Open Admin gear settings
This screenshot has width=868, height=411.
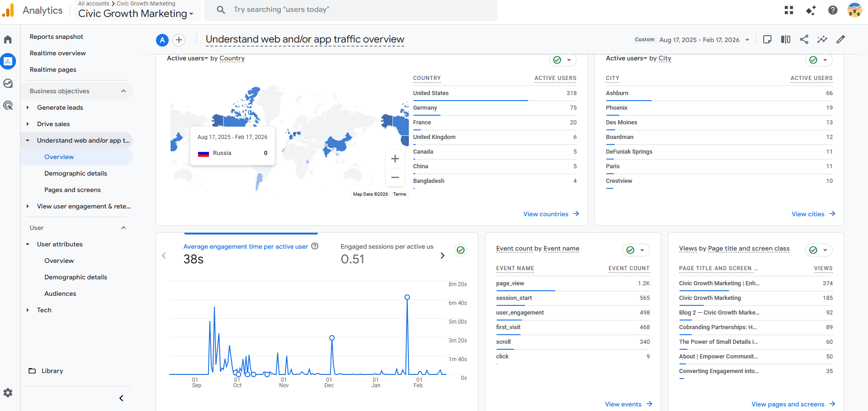pyautogui.click(x=8, y=393)
